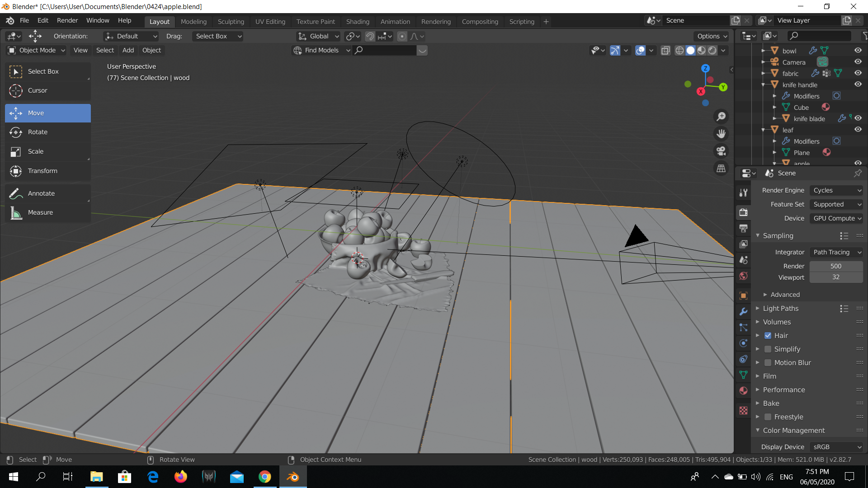The width and height of the screenshot is (868, 488).
Task: Switch to the Shading workspace tab
Action: click(x=357, y=21)
